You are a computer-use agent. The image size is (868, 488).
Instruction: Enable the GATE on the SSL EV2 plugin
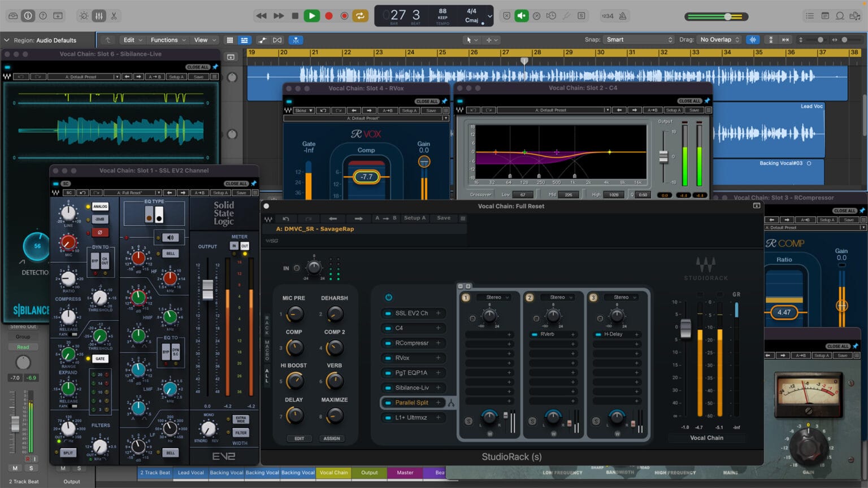101,359
